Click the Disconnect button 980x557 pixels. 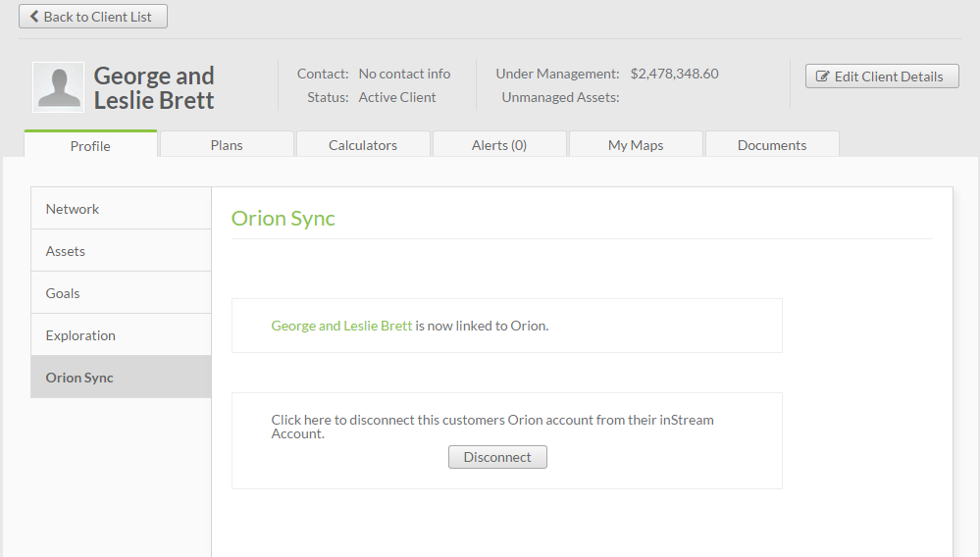coord(497,457)
